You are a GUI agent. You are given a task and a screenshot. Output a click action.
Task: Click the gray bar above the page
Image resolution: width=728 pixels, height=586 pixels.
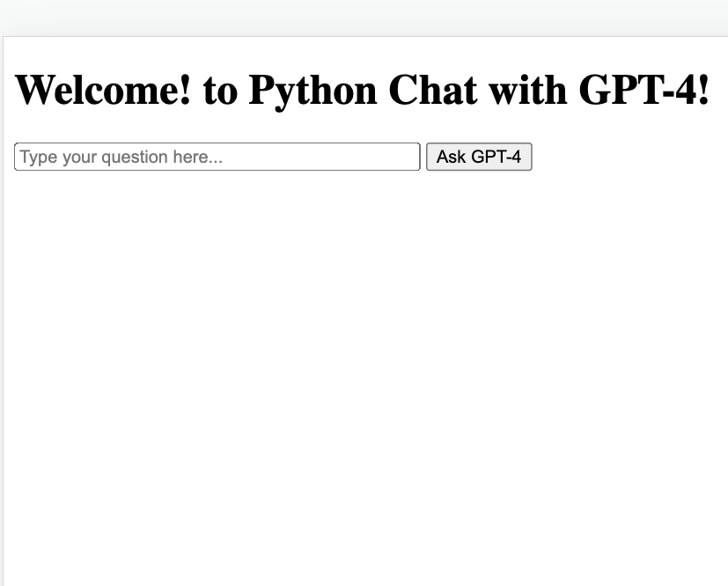tap(364, 18)
